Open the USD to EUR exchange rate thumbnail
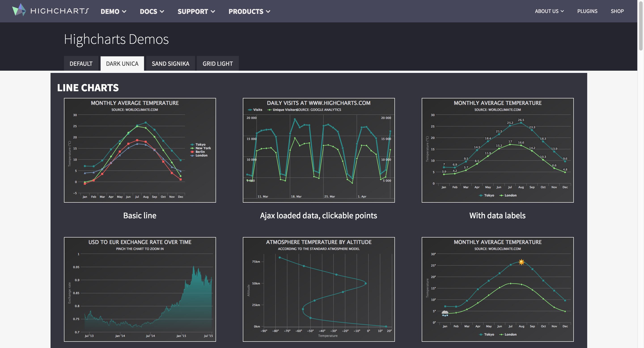 click(x=140, y=289)
